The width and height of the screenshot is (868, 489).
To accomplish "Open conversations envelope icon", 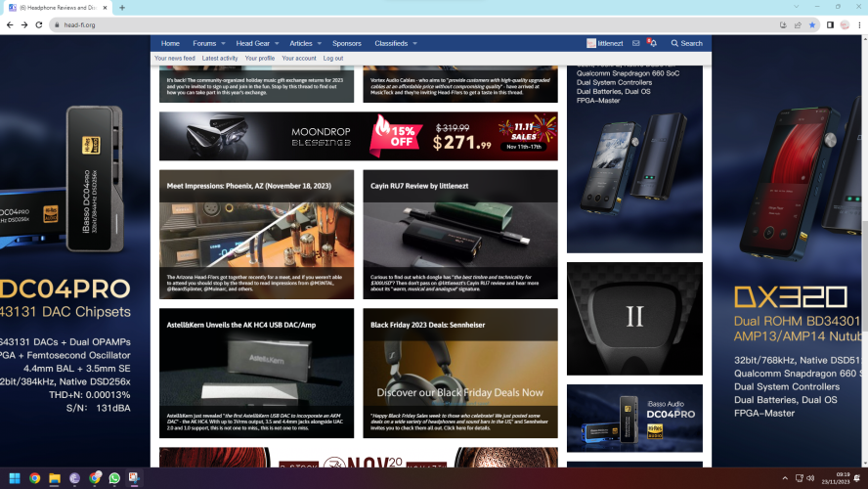I will 636,43.
